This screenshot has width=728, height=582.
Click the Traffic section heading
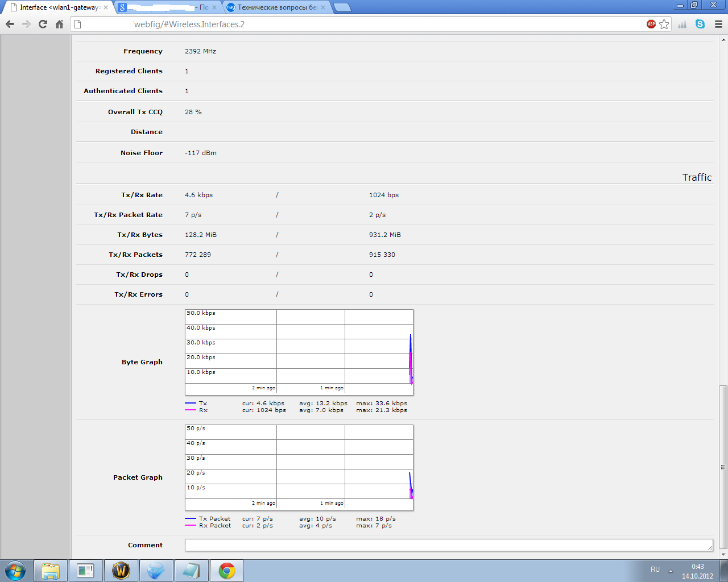(x=697, y=177)
